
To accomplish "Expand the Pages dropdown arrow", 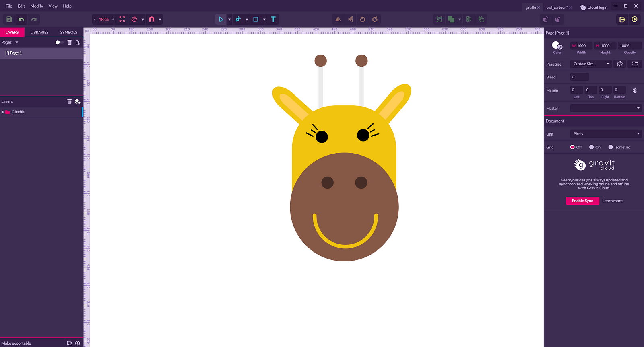I will (17, 42).
